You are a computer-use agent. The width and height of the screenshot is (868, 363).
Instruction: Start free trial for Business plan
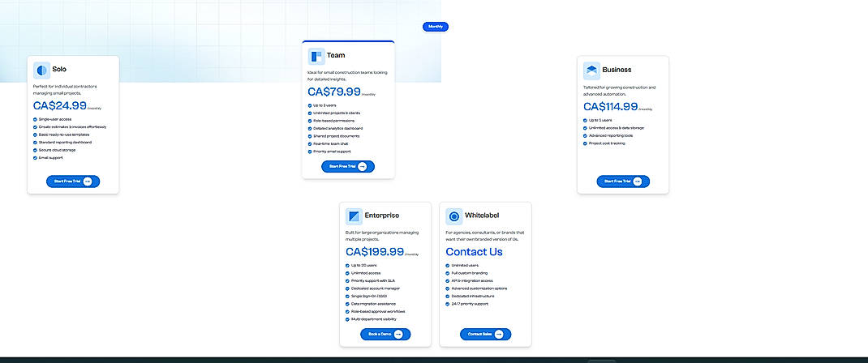[623, 181]
